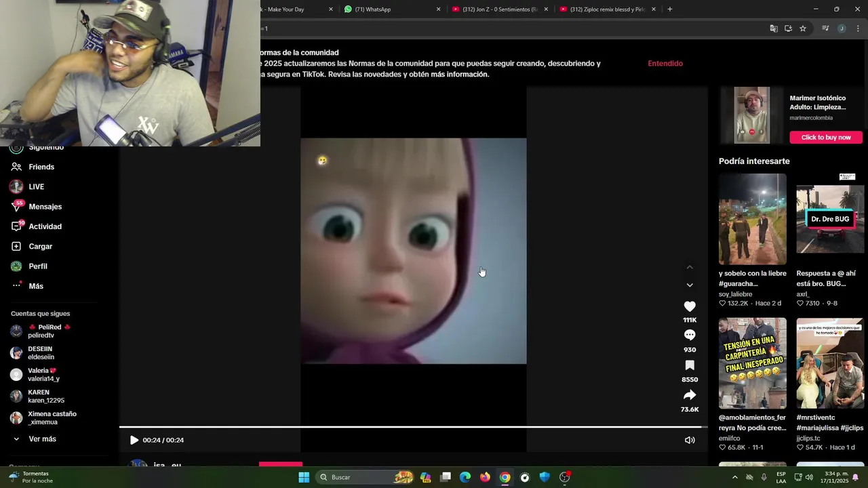Open the carpintería tension video thumbnail
The height and width of the screenshot is (488, 868).
[x=753, y=363]
